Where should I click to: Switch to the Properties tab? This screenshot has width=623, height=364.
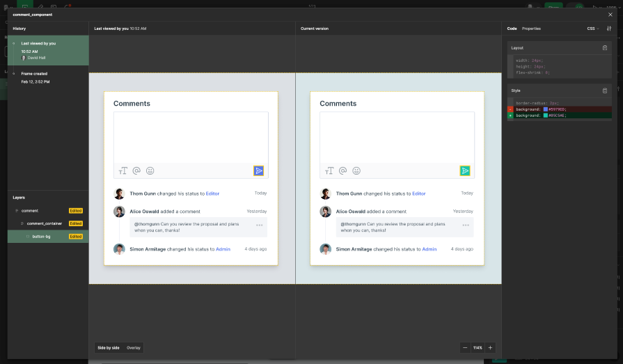[x=531, y=29]
